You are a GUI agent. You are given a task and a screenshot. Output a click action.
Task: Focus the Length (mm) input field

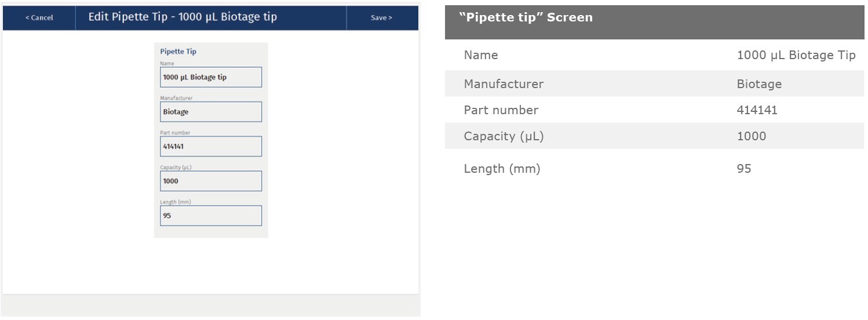[210, 216]
